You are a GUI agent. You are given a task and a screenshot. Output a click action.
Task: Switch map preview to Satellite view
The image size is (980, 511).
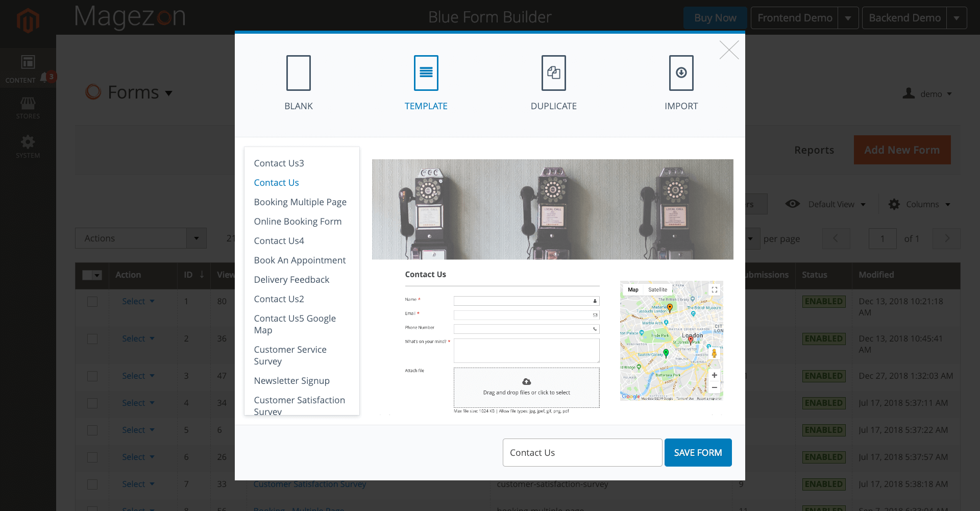coord(657,289)
